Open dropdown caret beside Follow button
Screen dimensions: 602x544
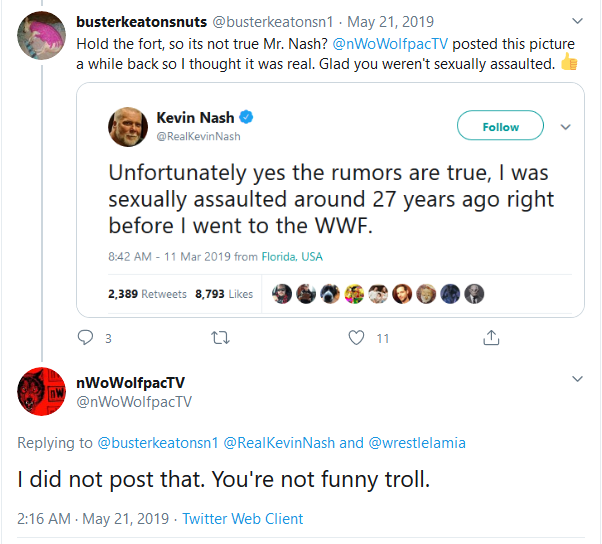tap(565, 127)
